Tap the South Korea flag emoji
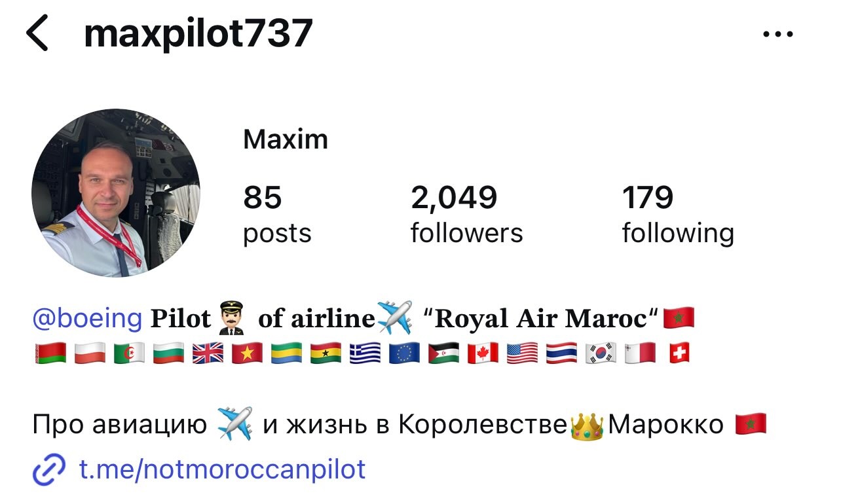841x504 pixels. click(x=601, y=353)
